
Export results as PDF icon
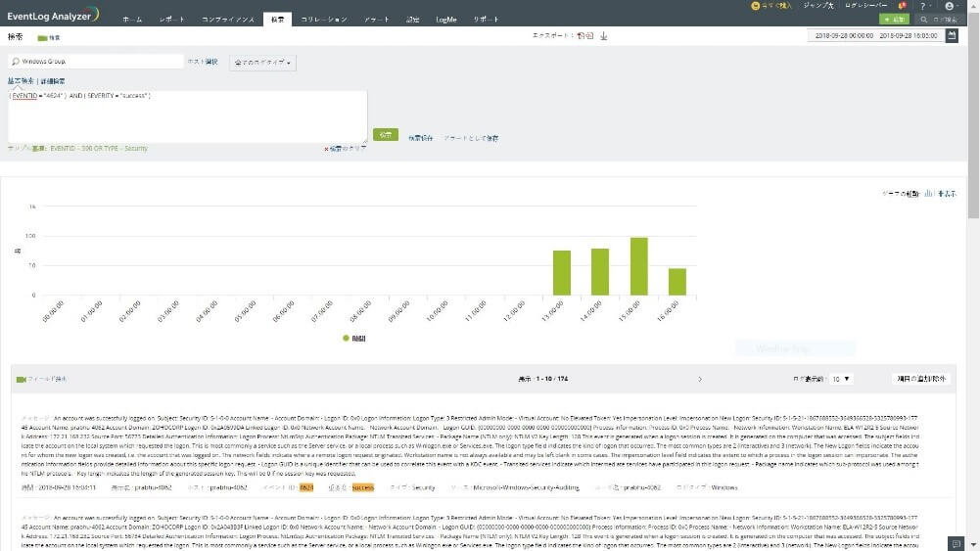click(x=580, y=36)
